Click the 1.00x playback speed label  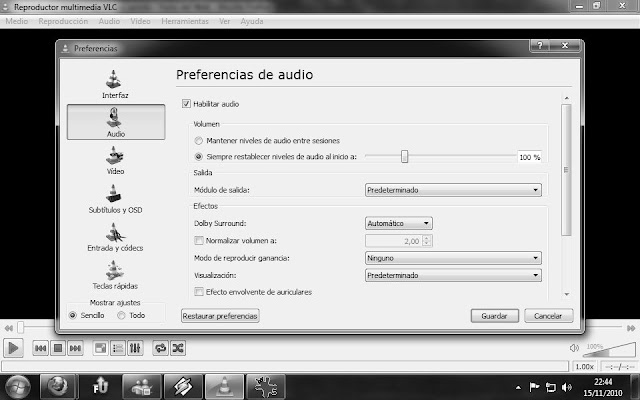[x=584, y=367]
